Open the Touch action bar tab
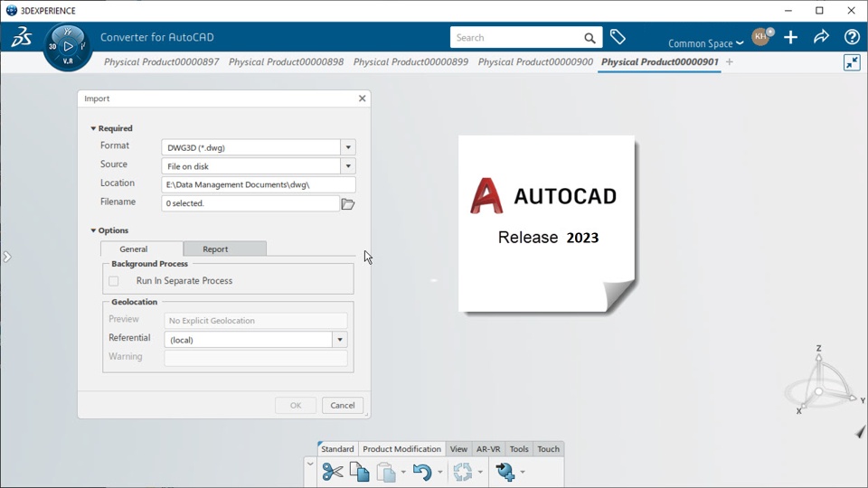This screenshot has height=488, width=868. point(549,449)
